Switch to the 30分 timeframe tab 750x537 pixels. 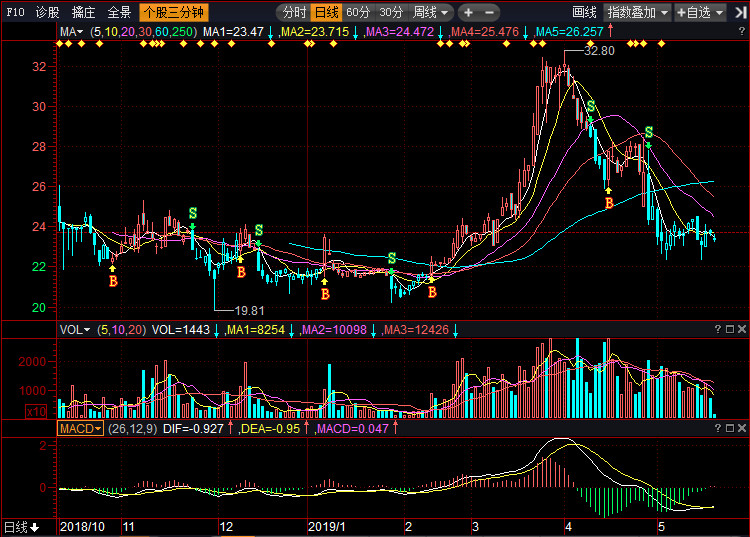(x=391, y=12)
